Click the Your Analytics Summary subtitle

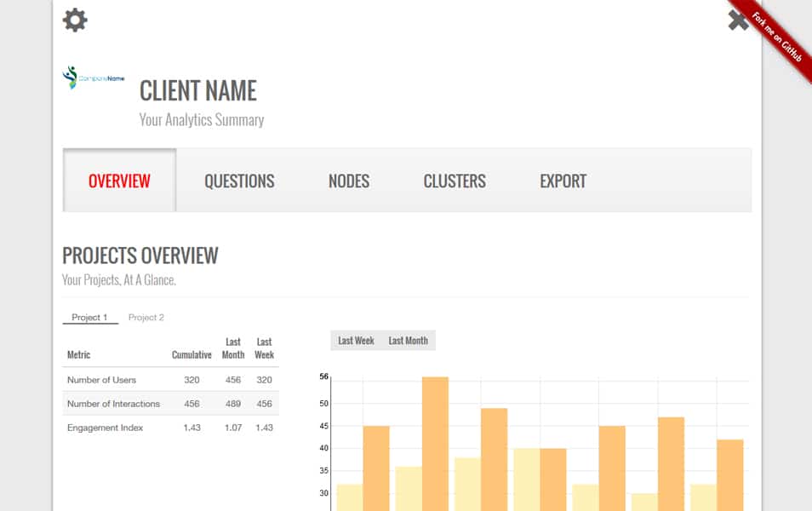[202, 120]
